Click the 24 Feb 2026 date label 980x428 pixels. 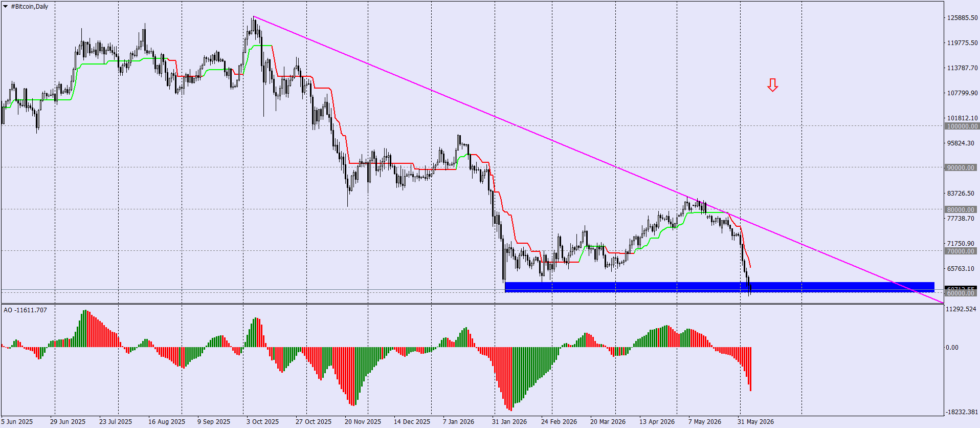point(559,422)
